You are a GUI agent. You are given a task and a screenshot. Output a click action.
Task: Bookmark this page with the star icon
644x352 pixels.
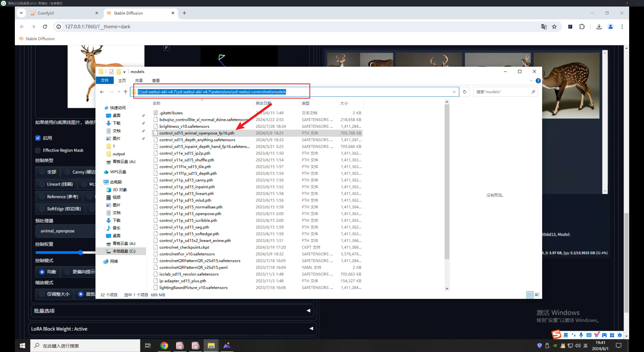coord(554,27)
